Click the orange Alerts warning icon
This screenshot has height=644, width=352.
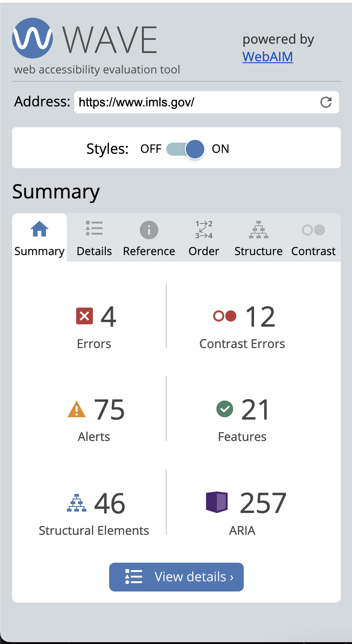76,409
